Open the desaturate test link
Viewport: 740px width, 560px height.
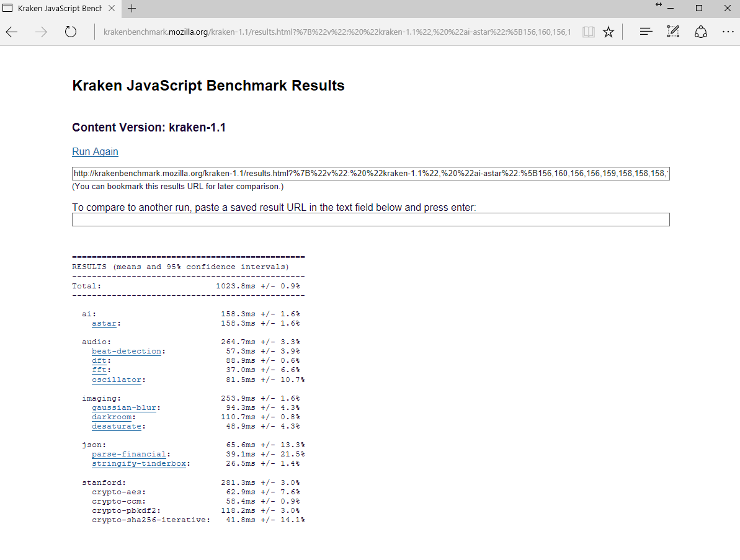click(117, 427)
